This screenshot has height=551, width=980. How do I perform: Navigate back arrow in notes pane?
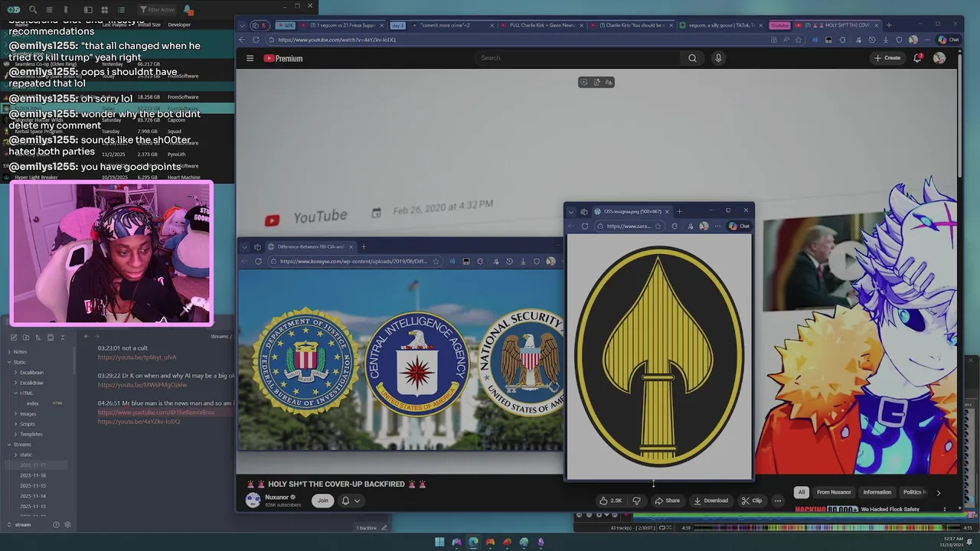86,337
